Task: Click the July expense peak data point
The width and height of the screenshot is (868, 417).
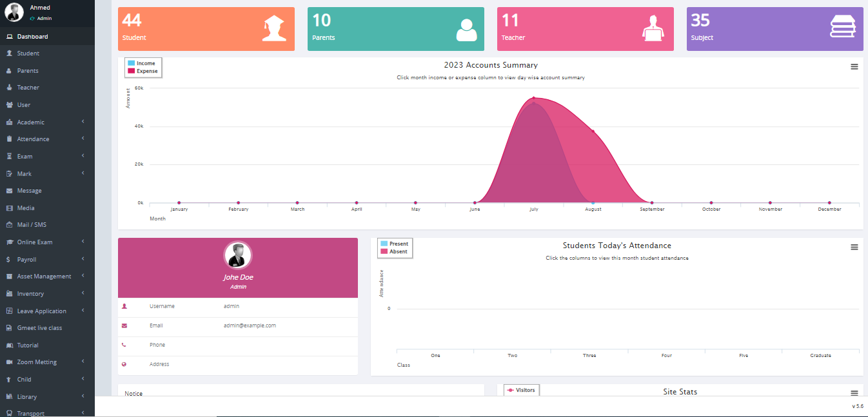Action: click(533, 98)
